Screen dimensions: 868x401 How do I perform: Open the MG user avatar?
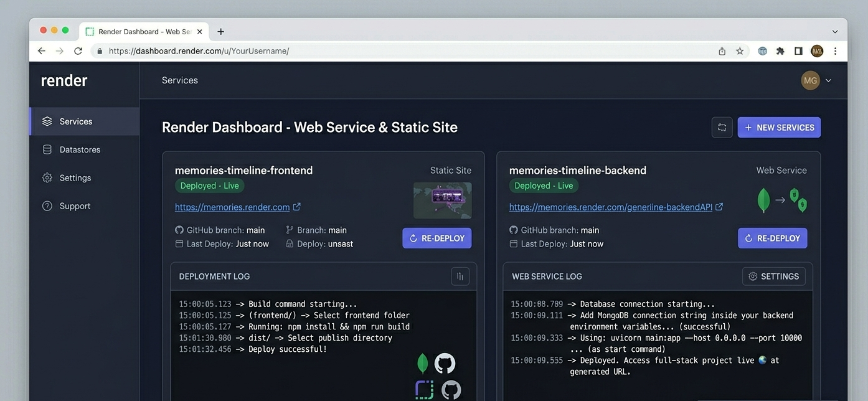click(810, 80)
